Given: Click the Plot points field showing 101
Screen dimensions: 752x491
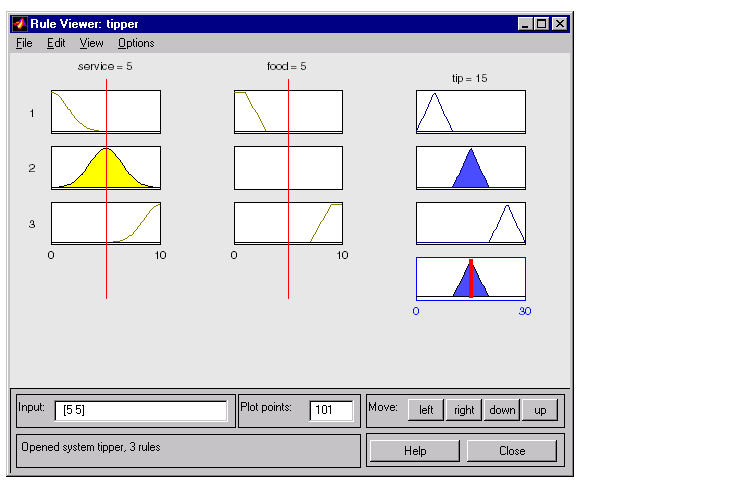Looking at the screenshot, I should pos(331,410).
